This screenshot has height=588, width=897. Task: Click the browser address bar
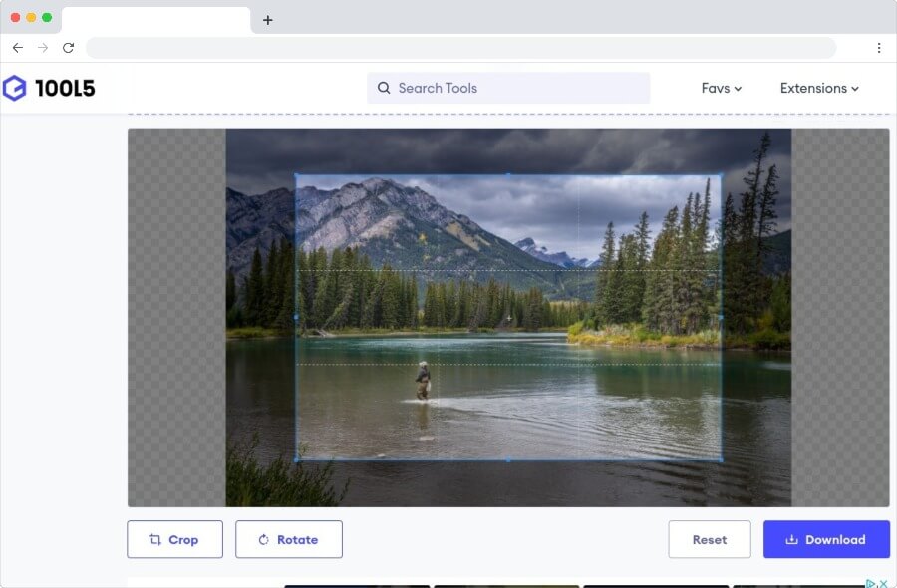click(x=460, y=48)
